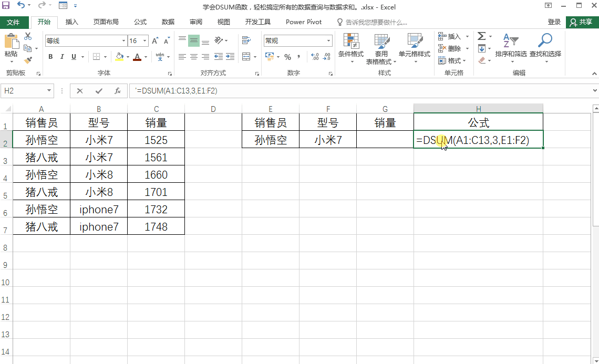
Task: Click the AutoSum sigma icon
Action: pos(482,36)
